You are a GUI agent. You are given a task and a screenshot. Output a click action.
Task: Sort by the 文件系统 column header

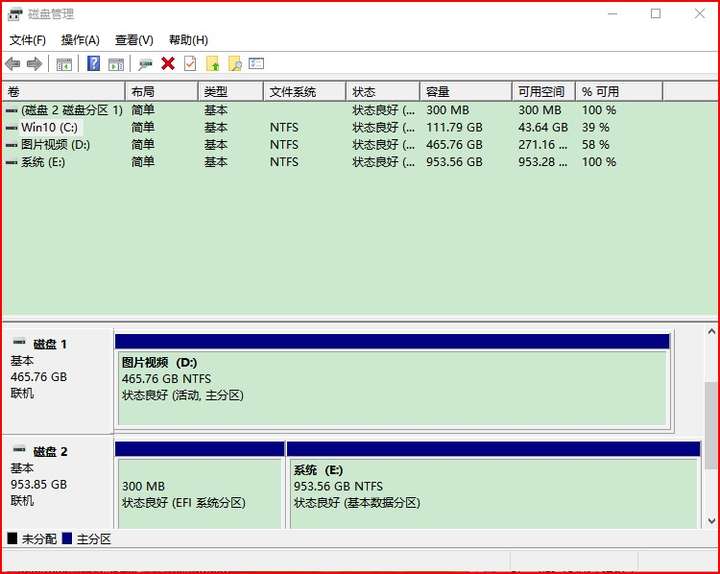[305, 92]
